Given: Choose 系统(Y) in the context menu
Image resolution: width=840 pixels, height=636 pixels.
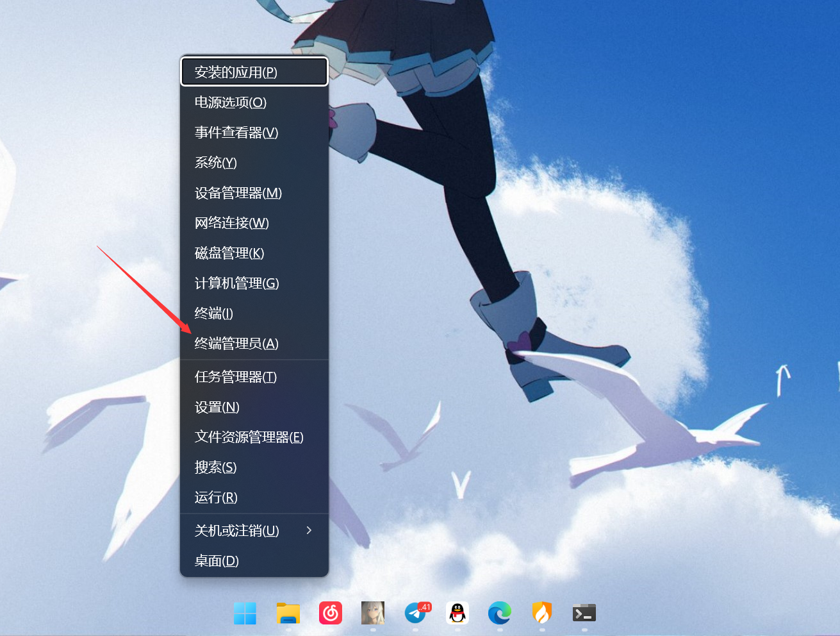Looking at the screenshot, I should pyautogui.click(x=254, y=163).
